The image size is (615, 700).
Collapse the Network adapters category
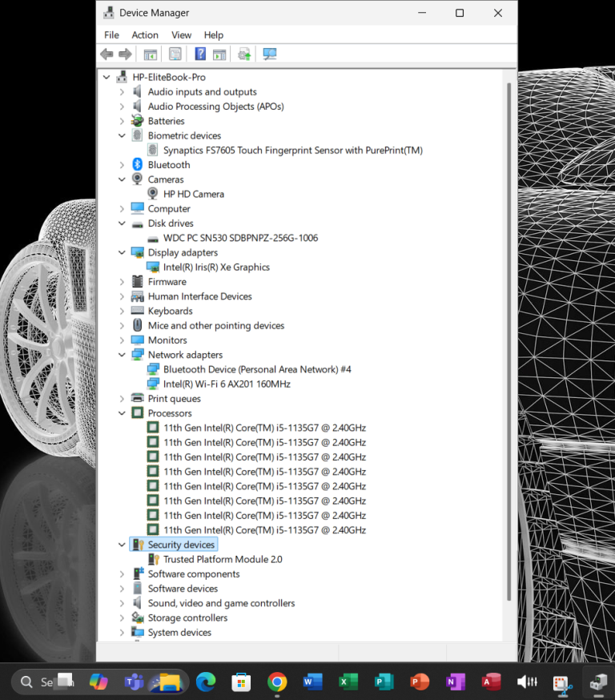coord(122,355)
